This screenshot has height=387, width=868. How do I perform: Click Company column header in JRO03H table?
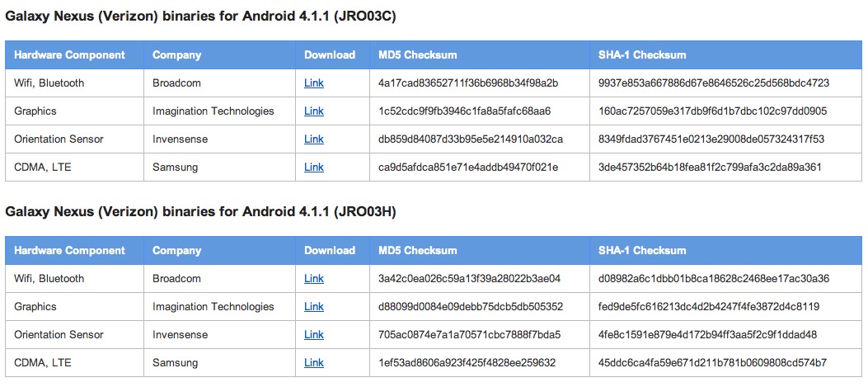tap(176, 251)
